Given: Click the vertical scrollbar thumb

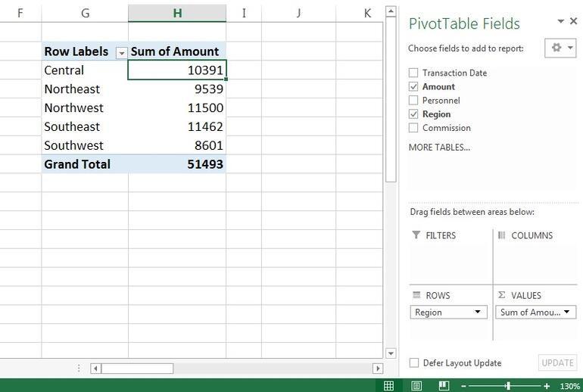Looking at the screenshot, I should point(391,100).
